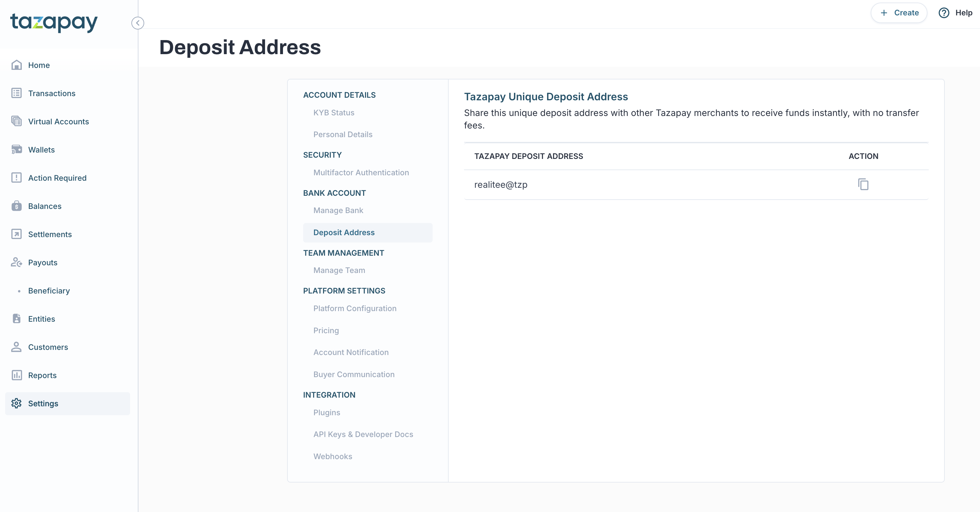Viewport: 980px width, 512px height.
Task: Click the Create button
Action: [x=899, y=12]
